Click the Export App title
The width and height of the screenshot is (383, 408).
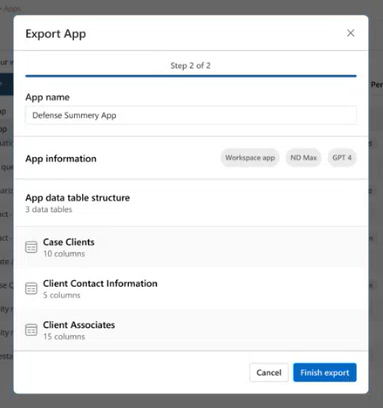point(56,34)
